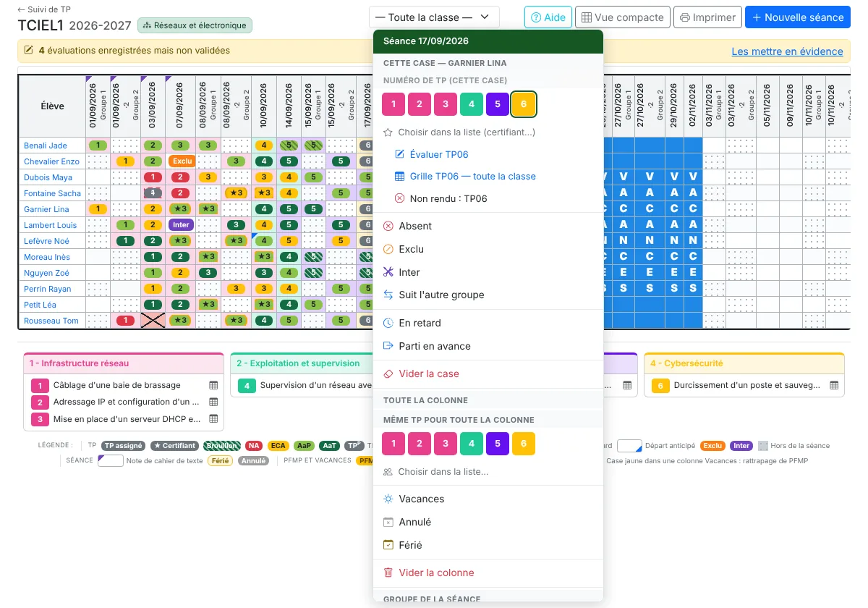Open student Garnier Lina's row name
The height and width of the screenshot is (608, 868).
[46, 209]
